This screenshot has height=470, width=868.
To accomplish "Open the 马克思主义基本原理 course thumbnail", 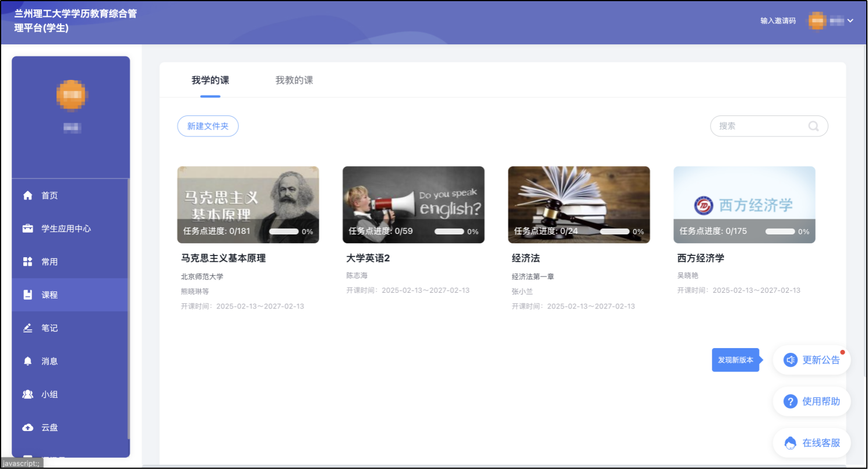I will click(x=248, y=204).
